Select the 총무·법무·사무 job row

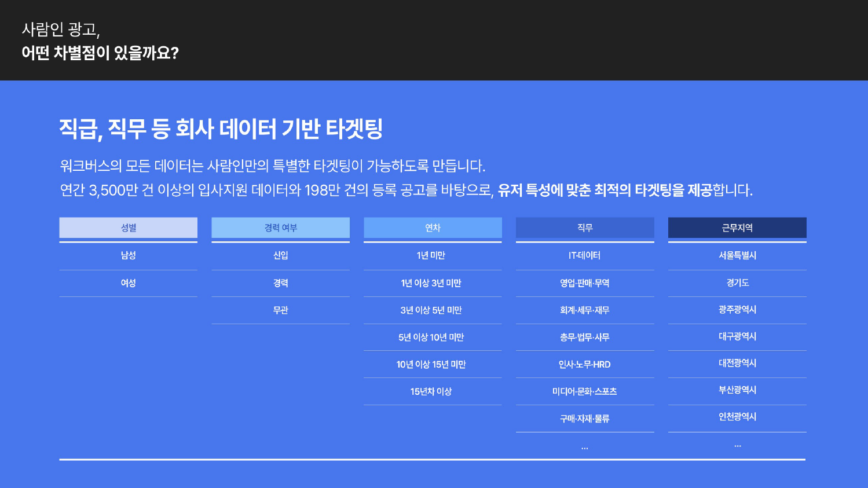coord(585,337)
